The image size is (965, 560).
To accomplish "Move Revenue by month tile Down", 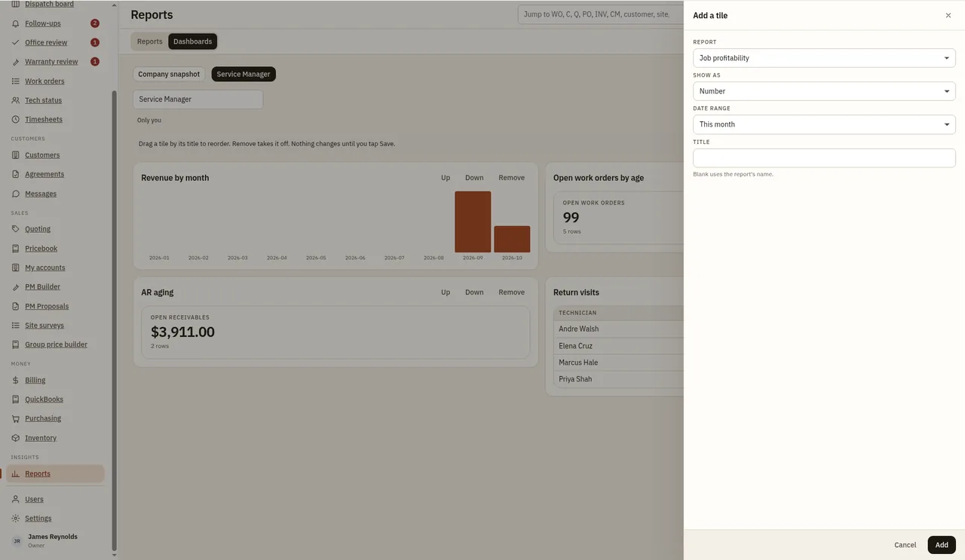I will [474, 178].
